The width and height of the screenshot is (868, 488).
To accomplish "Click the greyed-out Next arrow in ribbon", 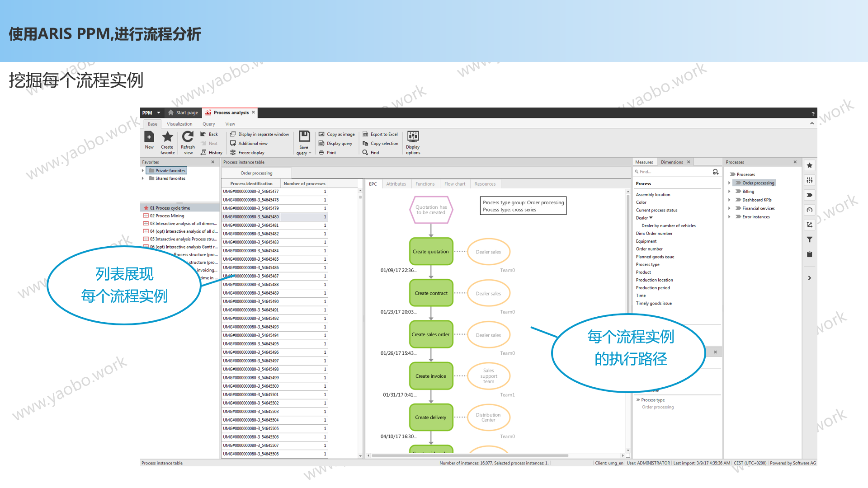I will point(203,143).
